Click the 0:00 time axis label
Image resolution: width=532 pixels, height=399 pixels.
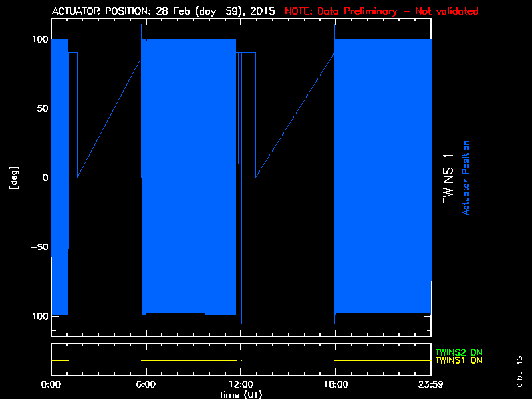pos(51,384)
